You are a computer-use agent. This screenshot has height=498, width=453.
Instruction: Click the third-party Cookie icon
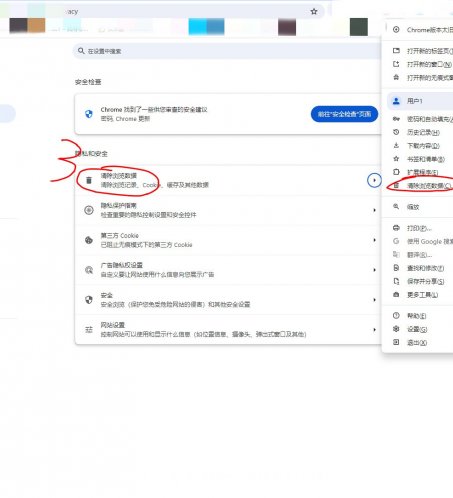point(89,240)
